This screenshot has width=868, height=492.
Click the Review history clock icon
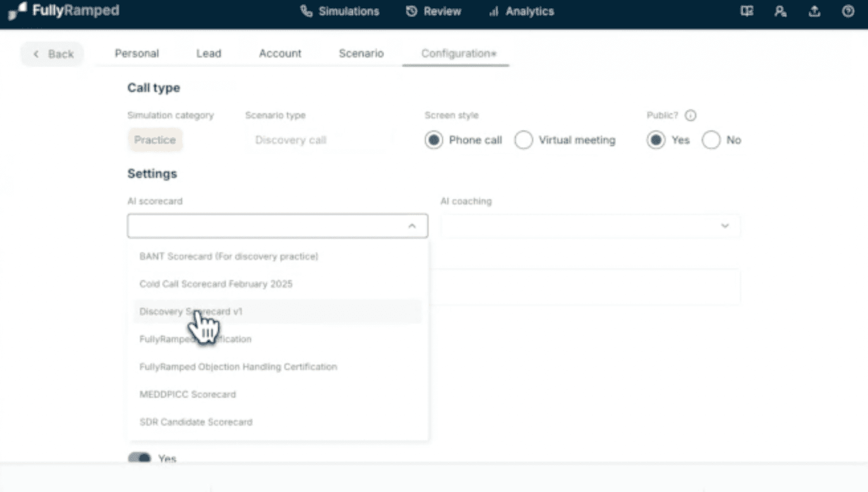tap(411, 11)
